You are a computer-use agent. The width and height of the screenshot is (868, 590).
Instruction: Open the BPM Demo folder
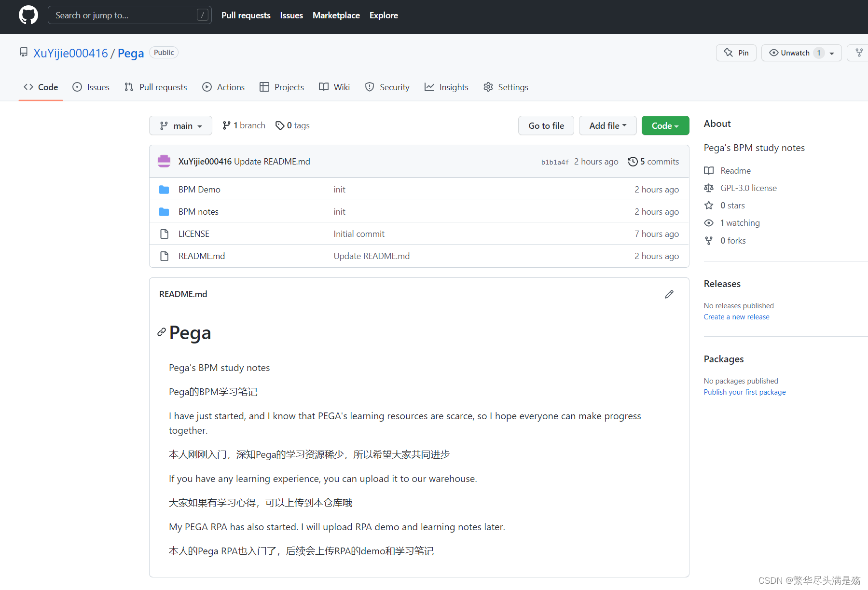click(199, 190)
